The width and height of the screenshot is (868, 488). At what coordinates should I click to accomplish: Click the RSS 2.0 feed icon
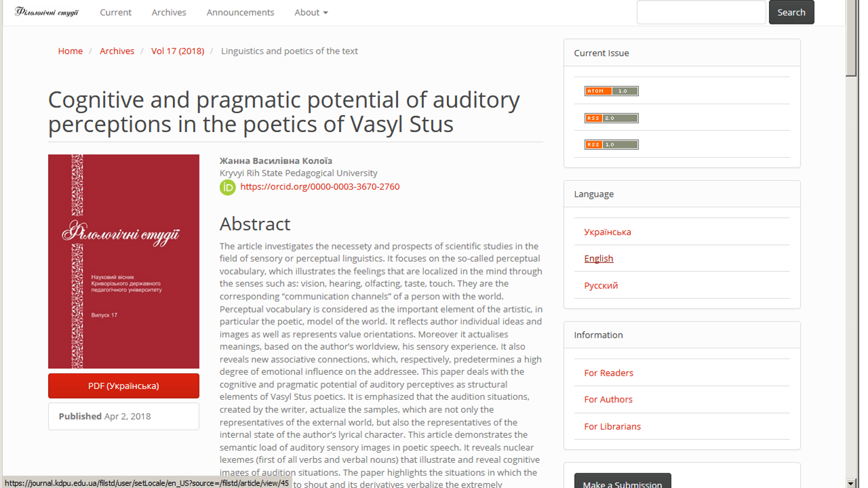pyautogui.click(x=611, y=118)
